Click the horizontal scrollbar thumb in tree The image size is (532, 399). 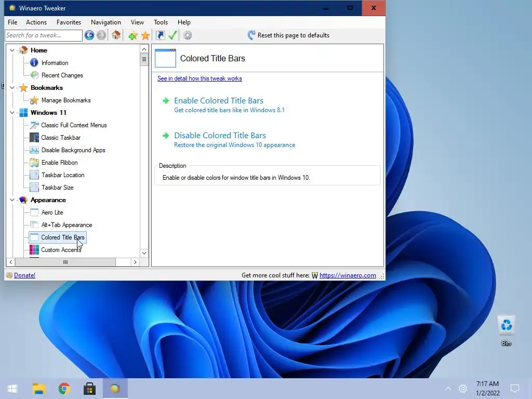click(65, 262)
